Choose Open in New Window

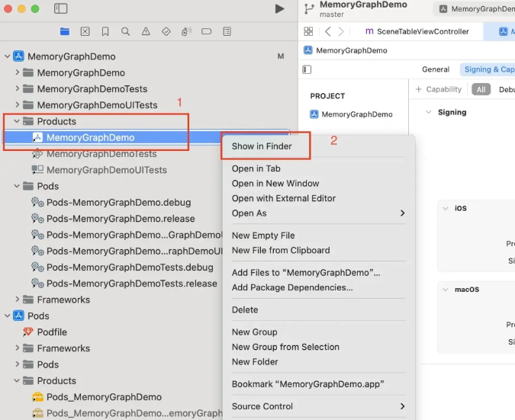pyautogui.click(x=275, y=184)
